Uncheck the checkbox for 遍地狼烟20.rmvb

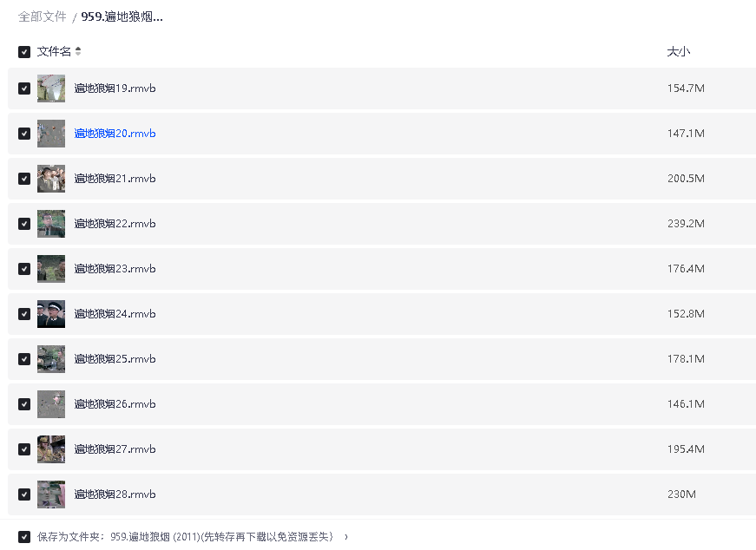(24, 134)
